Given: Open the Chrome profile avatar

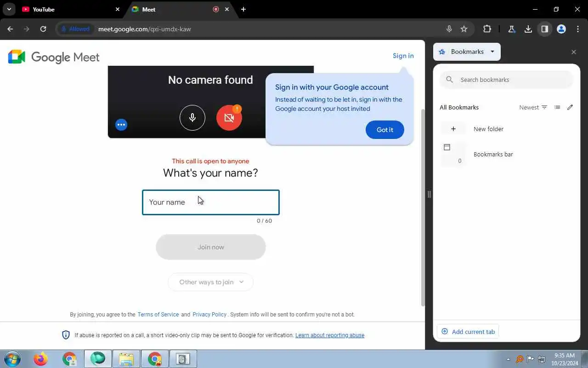Looking at the screenshot, I should pos(561,29).
